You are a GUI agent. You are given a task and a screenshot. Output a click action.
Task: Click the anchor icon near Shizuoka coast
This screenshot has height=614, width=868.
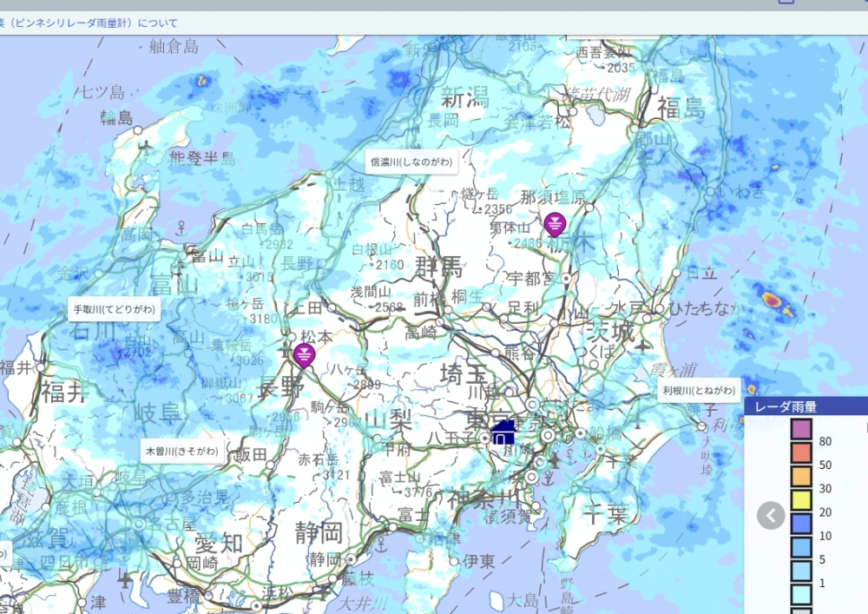pos(379,545)
